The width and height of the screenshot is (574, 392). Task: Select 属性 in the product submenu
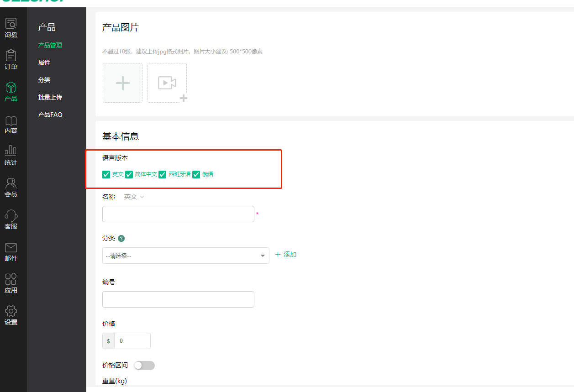pos(44,63)
